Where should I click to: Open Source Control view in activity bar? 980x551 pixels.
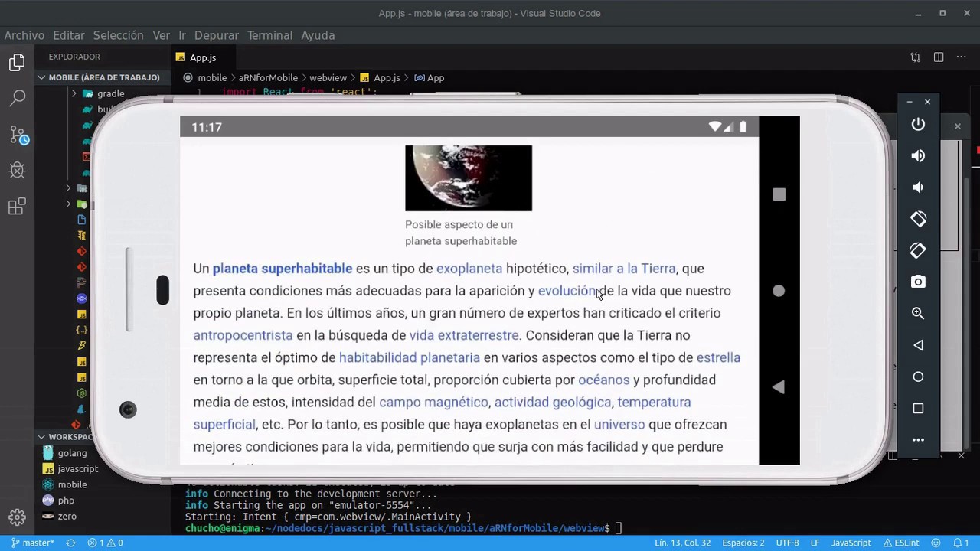point(18,135)
